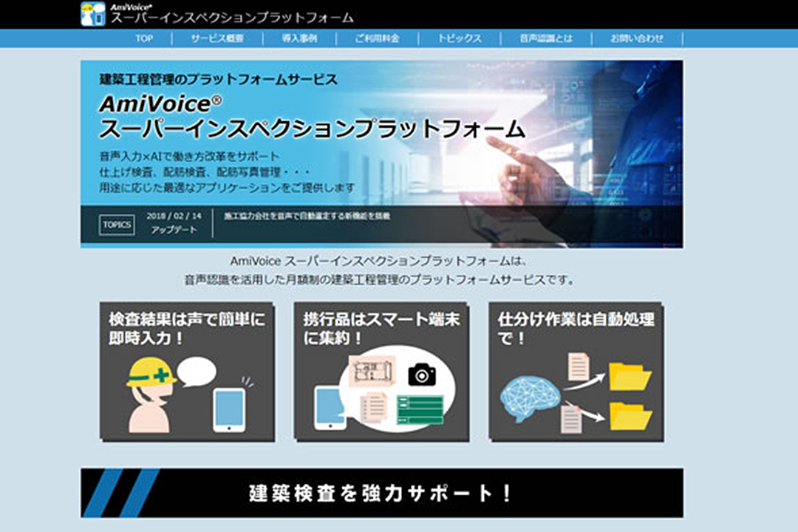Open the 施工協力会社を音声で自動選定する新機能を搭載 topic link
Image resolution: width=798 pixels, height=532 pixels.
click(307, 216)
